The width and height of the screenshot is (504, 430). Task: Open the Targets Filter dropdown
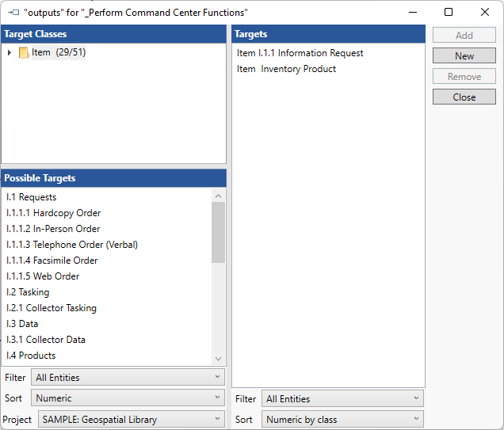[343, 399]
